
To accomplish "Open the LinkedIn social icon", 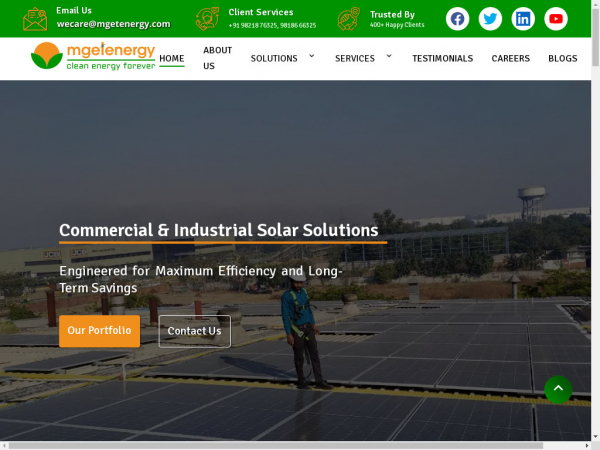I will (x=523, y=19).
